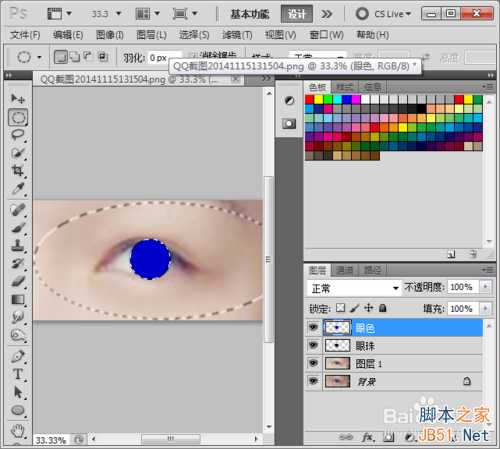Enable Intersect with selection mode
Viewport: 500px width, 449px height.
(x=103, y=57)
